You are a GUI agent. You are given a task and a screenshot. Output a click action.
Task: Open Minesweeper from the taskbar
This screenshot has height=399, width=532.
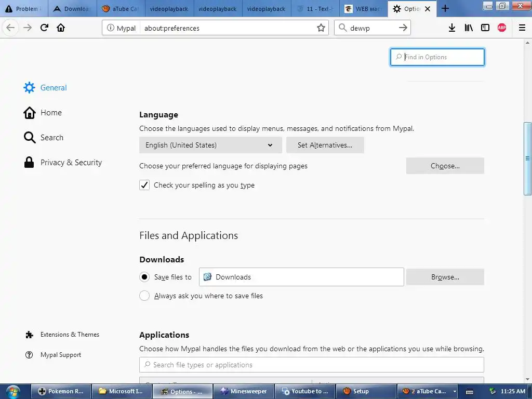pos(244,392)
